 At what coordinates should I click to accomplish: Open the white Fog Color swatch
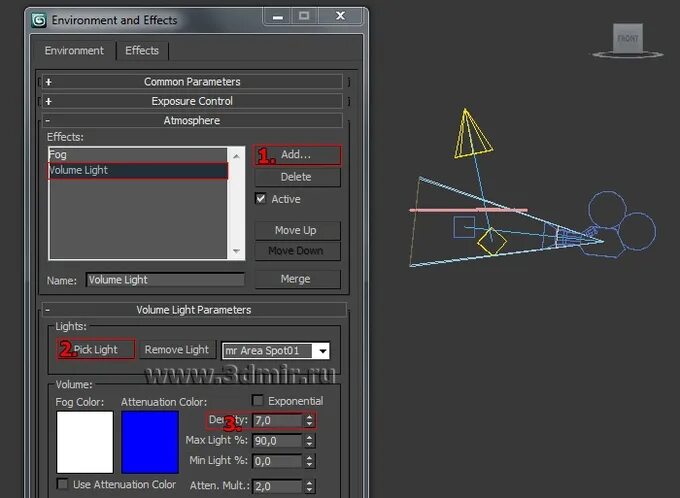pos(85,442)
